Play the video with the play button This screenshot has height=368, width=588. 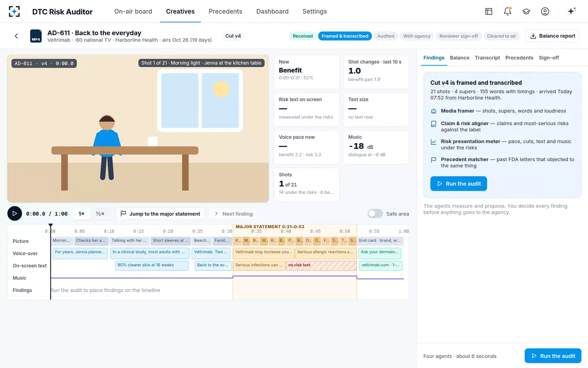coord(15,213)
